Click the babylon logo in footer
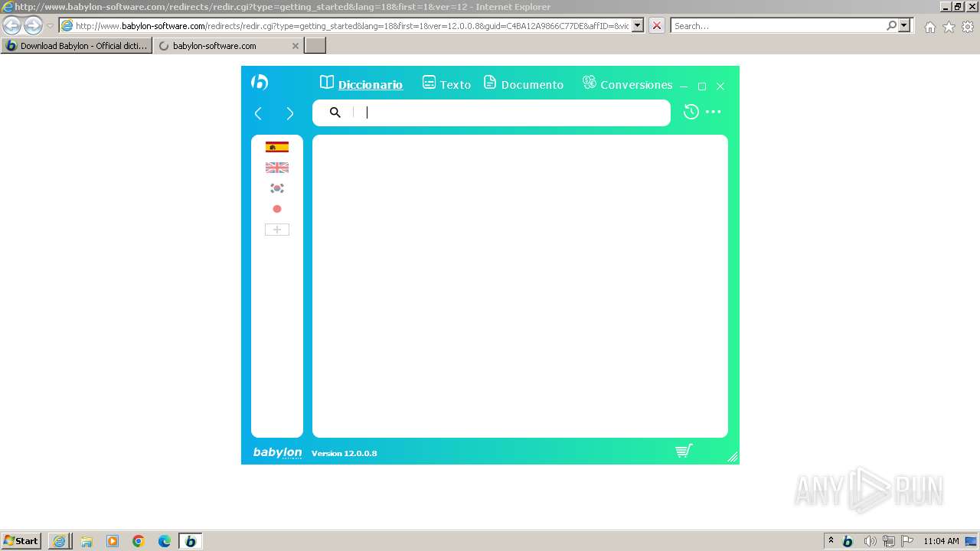Image resolution: width=980 pixels, height=551 pixels. (278, 453)
